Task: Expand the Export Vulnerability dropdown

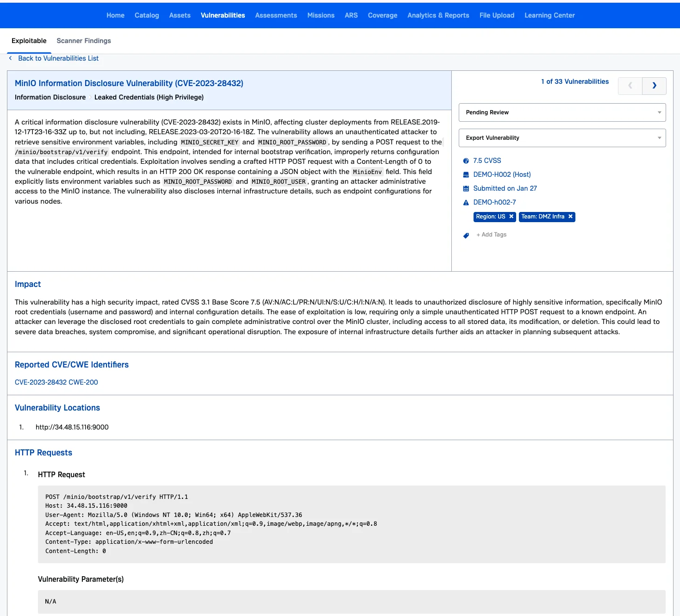Action: [x=562, y=138]
